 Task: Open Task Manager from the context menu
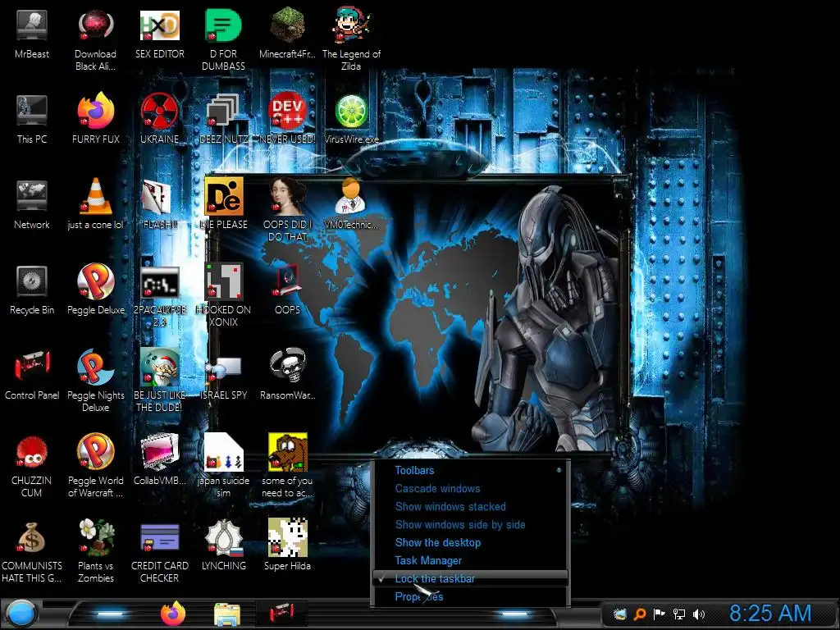470,561
